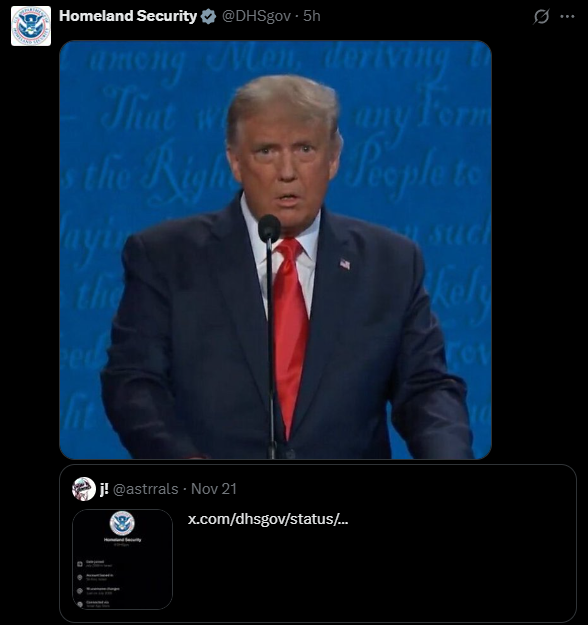Open the x.com/dhsgov/status/... link text
This screenshot has height=625, width=588.
pos(268,519)
